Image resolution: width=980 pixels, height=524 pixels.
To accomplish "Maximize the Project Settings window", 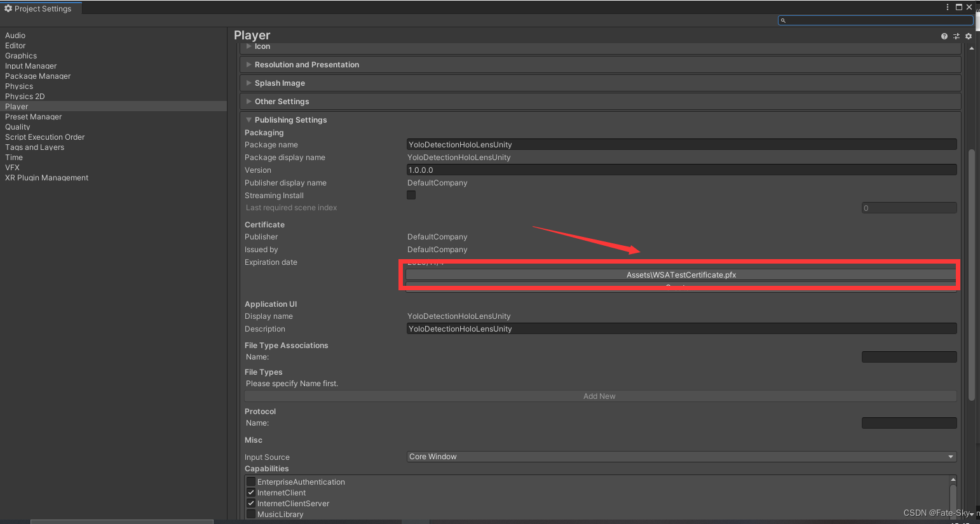I will click(x=959, y=7).
